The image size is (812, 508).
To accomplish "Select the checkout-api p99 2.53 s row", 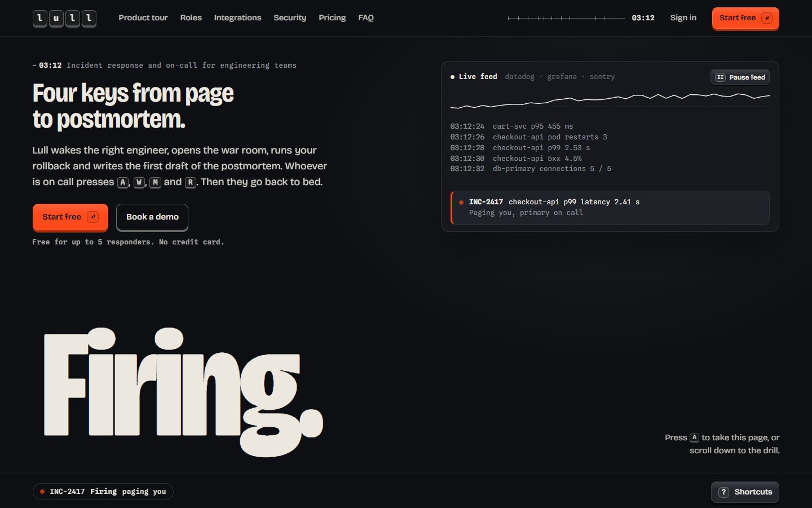I will pyautogui.click(x=610, y=148).
